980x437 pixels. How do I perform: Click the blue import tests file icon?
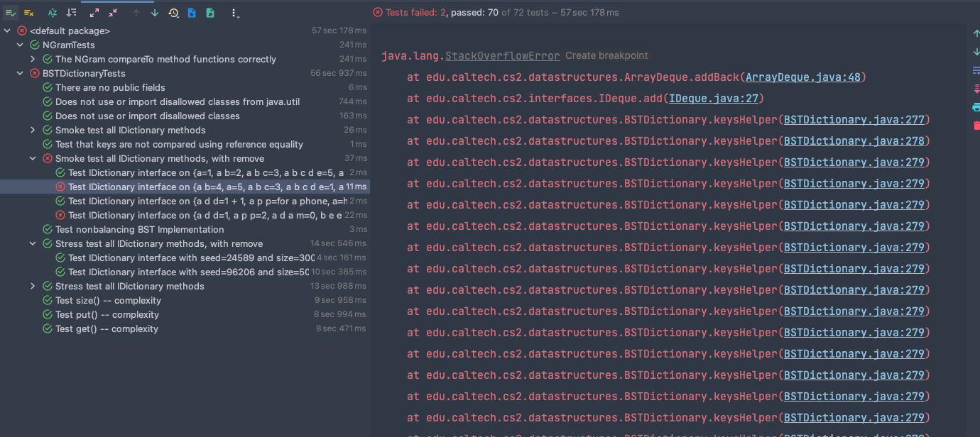tap(192, 13)
